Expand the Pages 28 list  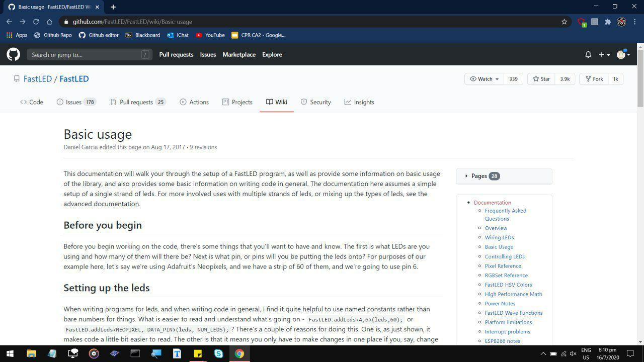coord(504,176)
